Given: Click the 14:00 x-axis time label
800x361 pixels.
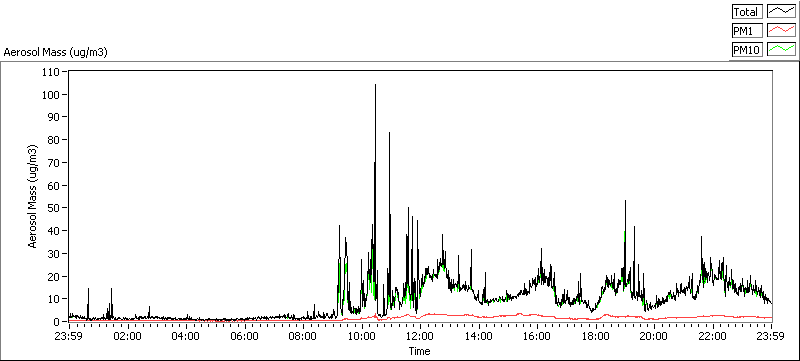Looking at the screenshot, I should click(479, 336).
